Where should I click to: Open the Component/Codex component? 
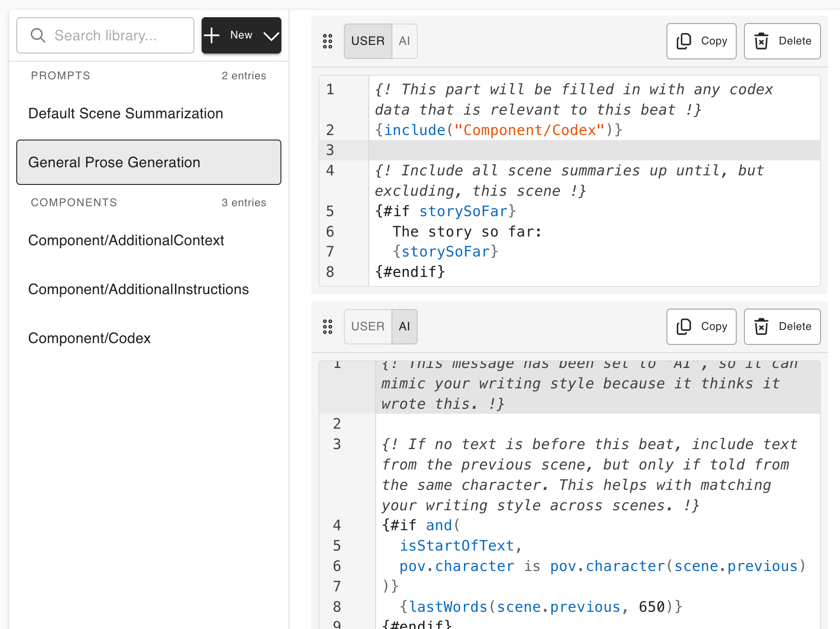[x=89, y=338]
